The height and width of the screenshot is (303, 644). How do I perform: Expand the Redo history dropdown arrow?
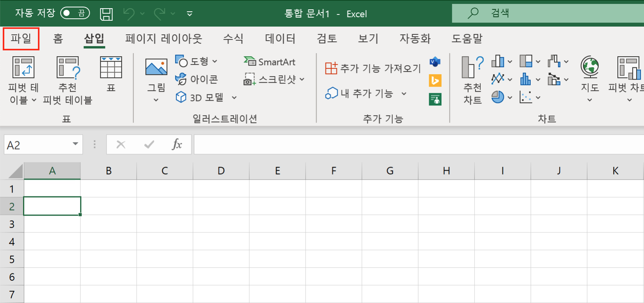tap(173, 14)
